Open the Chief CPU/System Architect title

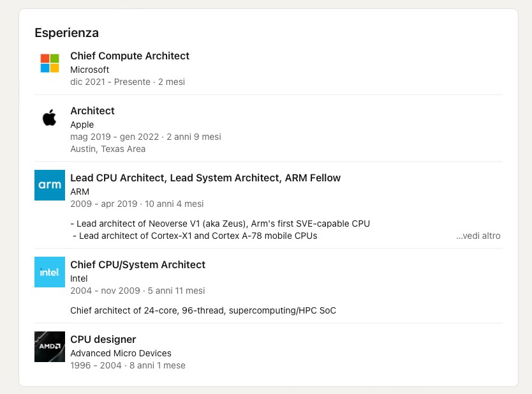pyautogui.click(x=138, y=264)
